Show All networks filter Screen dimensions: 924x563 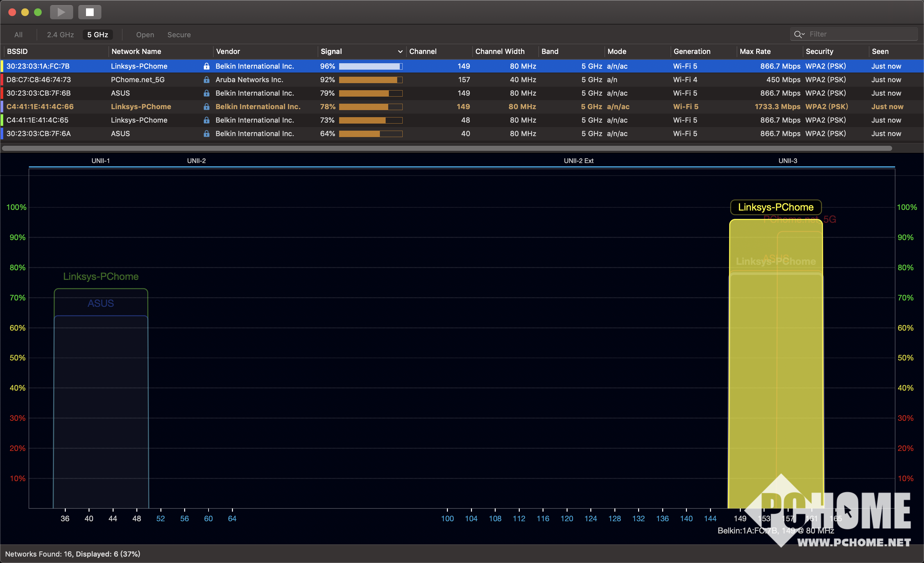click(x=18, y=35)
